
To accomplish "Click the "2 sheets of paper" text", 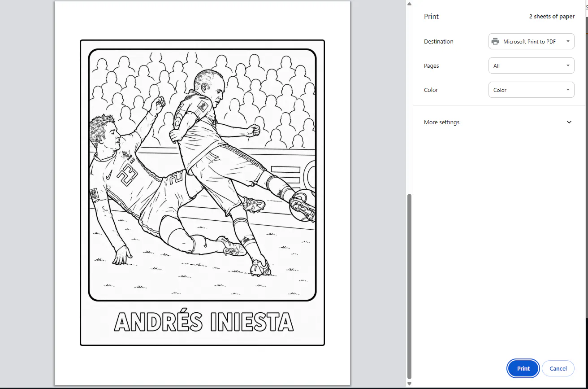I will (552, 17).
